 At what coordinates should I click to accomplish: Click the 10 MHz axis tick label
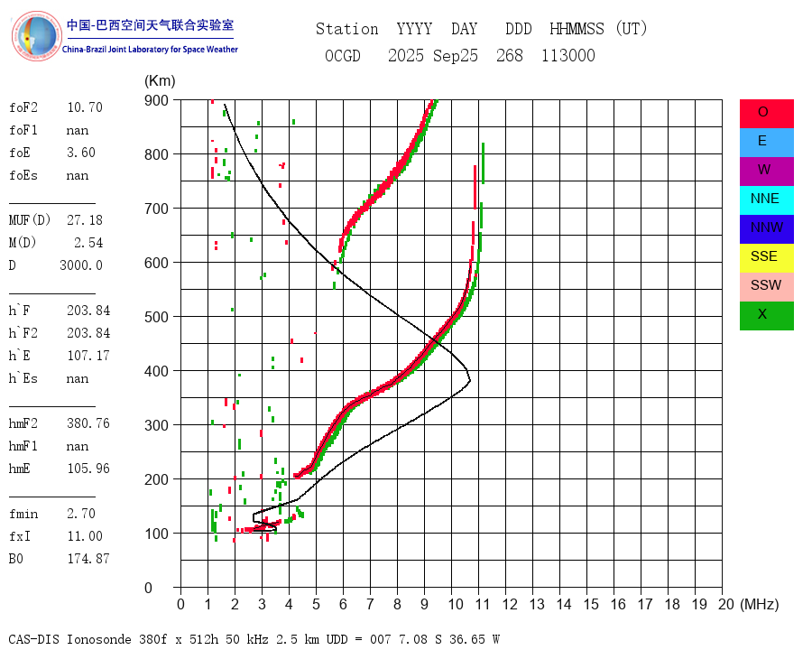coord(456,604)
